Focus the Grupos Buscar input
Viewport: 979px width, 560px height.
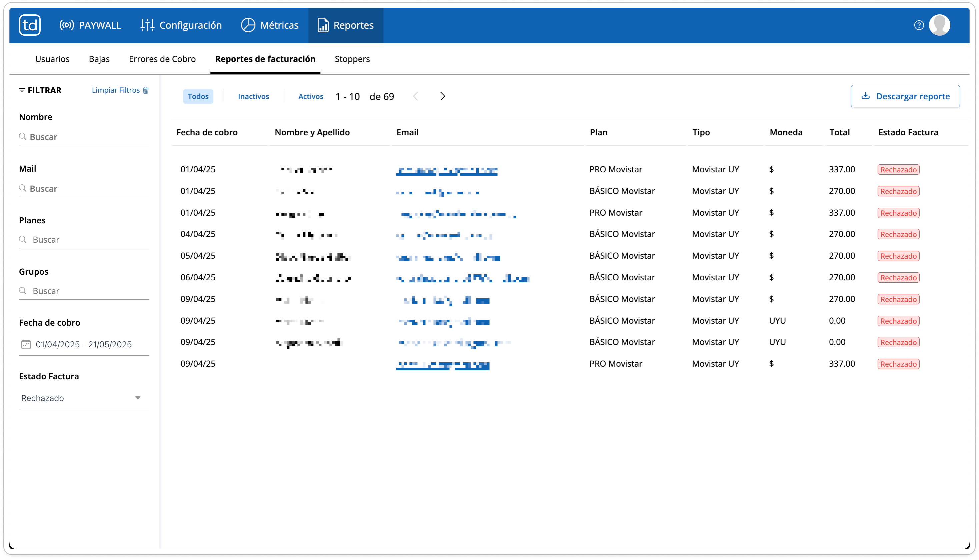84,290
